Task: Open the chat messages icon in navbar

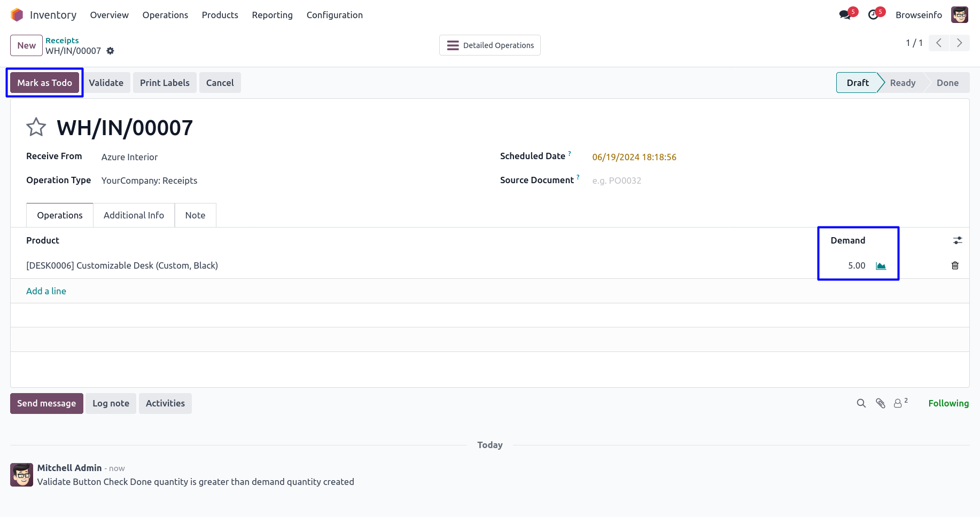Action: click(x=845, y=15)
